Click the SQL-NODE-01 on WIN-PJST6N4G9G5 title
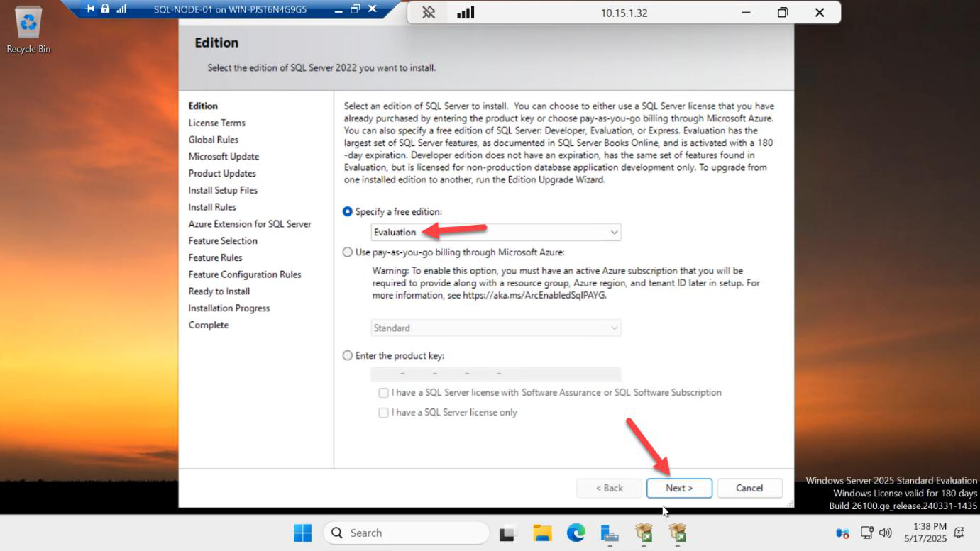The width and height of the screenshot is (980, 551). coord(231,10)
